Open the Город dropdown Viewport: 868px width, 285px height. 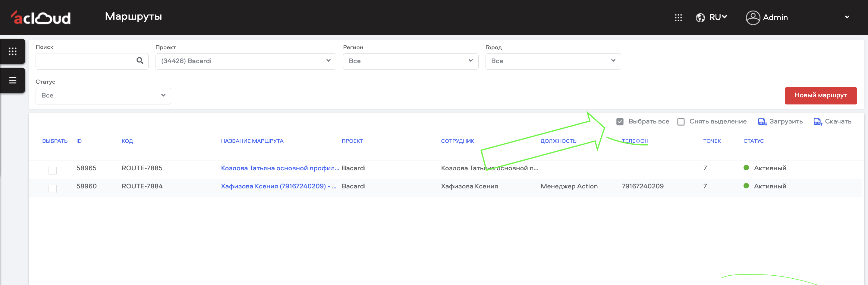point(553,62)
